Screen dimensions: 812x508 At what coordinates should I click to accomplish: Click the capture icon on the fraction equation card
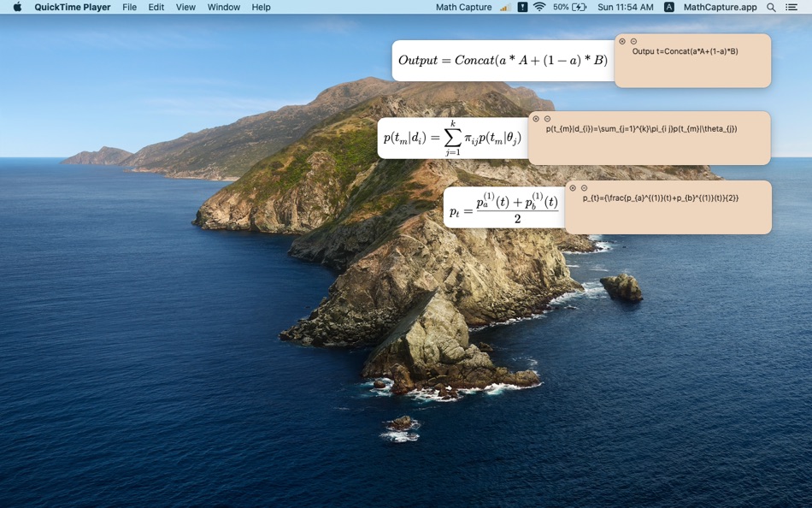point(574,188)
